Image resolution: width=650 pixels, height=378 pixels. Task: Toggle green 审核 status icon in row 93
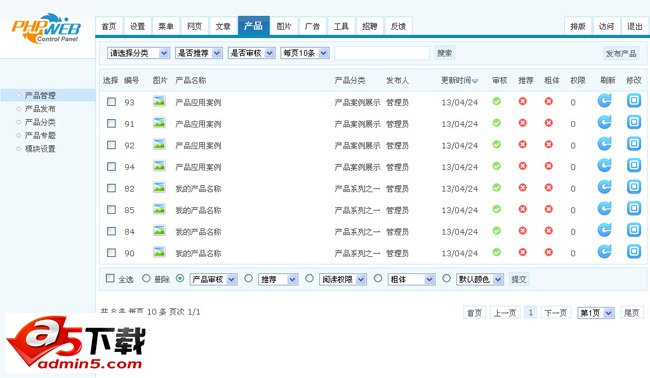coord(497,101)
